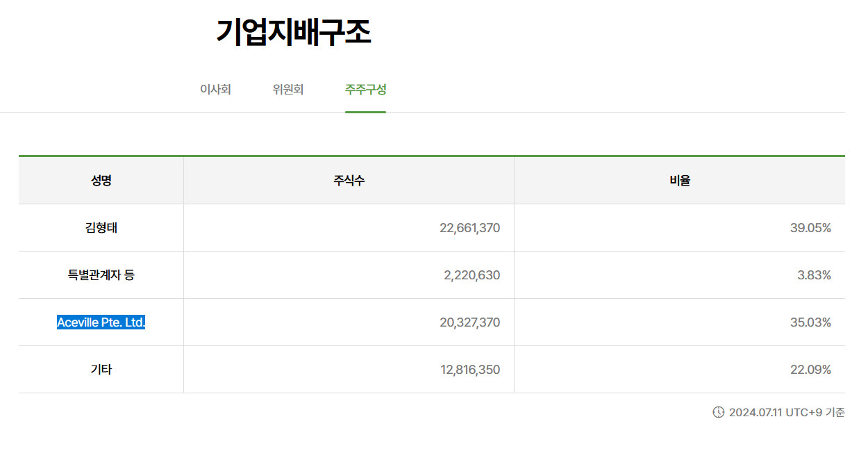
Task: Click the highlighted Aceville Pte. Ltd. text
Action: point(101,322)
